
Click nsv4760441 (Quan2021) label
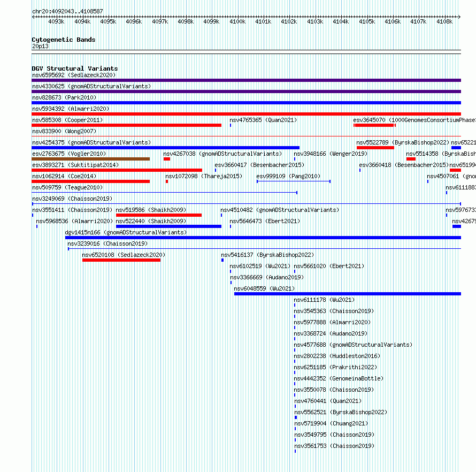(x=328, y=401)
